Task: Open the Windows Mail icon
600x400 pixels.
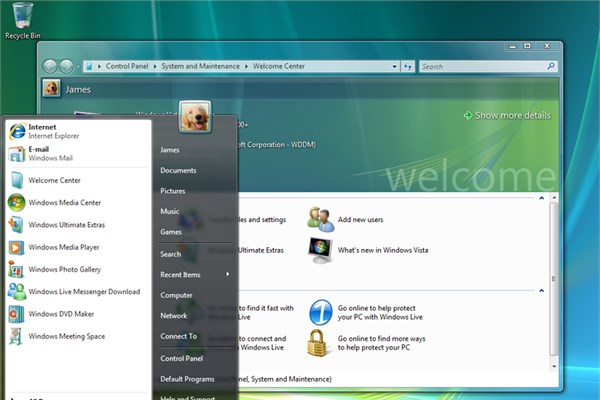Action: (x=17, y=153)
